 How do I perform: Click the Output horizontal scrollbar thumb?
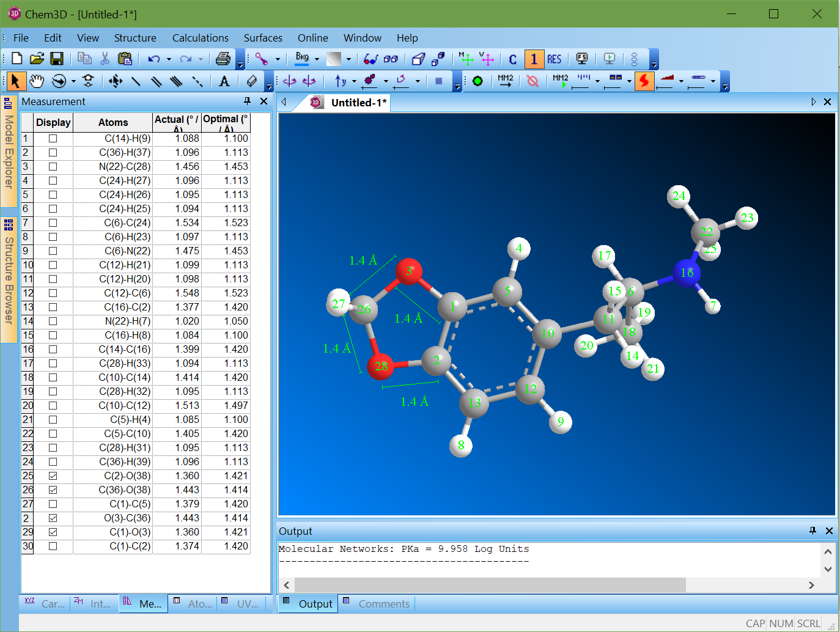pyautogui.click(x=489, y=585)
